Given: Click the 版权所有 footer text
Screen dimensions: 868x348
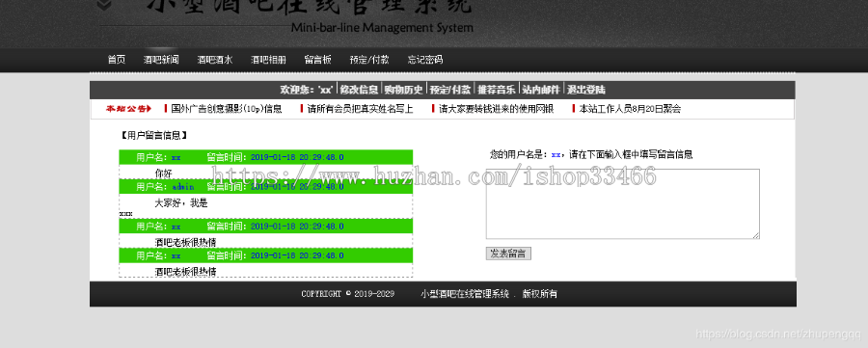Looking at the screenshot, I should (540, 294).
